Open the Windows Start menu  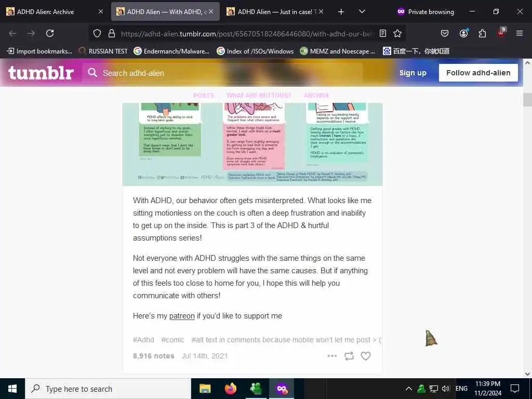click(12, 389)
